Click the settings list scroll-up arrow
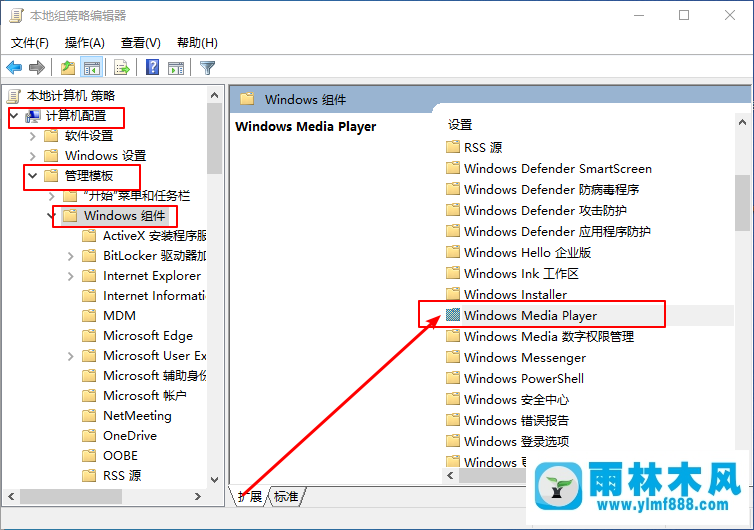Screen dimensions: 754x530 click(742, 123)
